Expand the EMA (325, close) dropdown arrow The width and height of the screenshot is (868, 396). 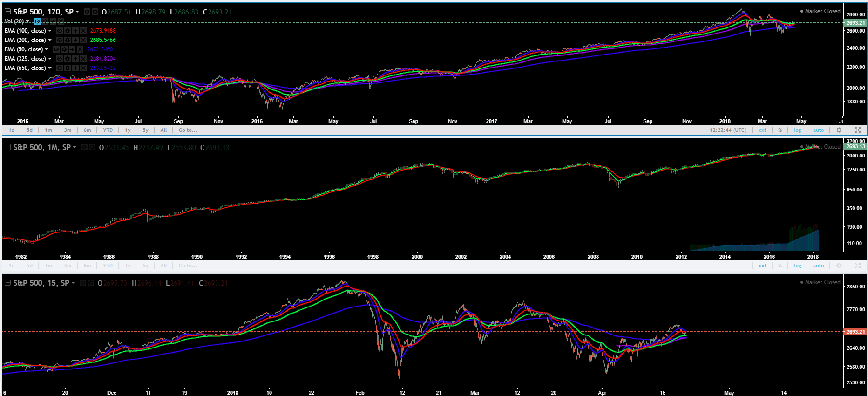[50, 59]
